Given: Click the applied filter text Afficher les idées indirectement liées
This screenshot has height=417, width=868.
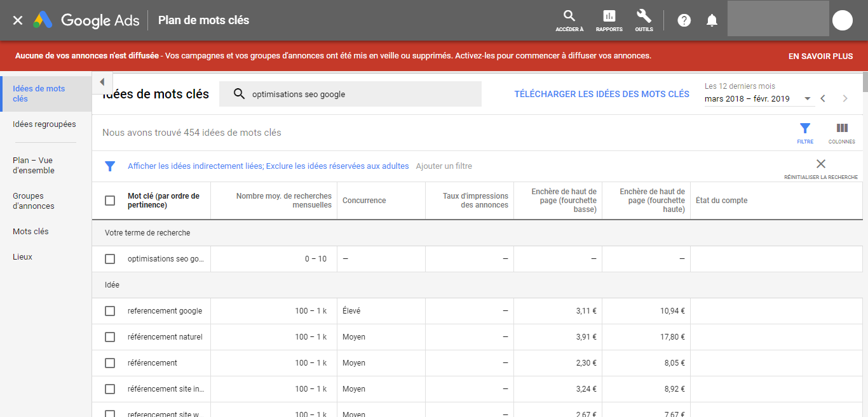Looking at the screenshot, I should 195,166.
